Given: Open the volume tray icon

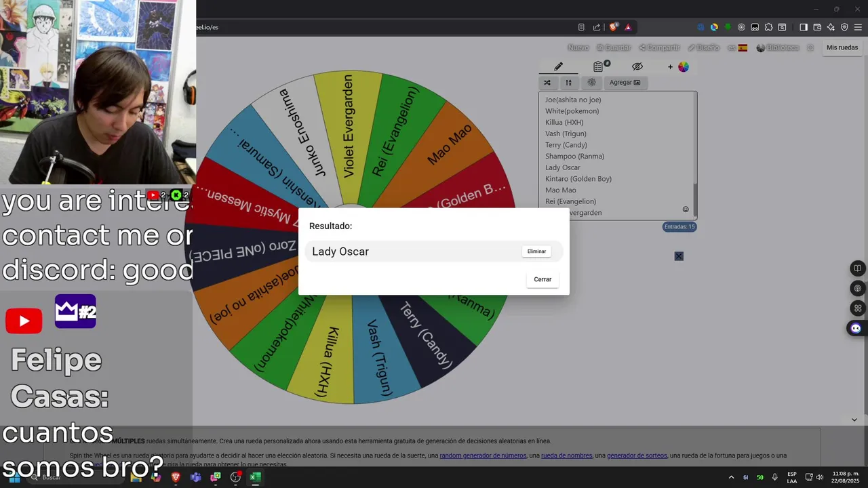Looking at the screenshot, I should [820, 477].
